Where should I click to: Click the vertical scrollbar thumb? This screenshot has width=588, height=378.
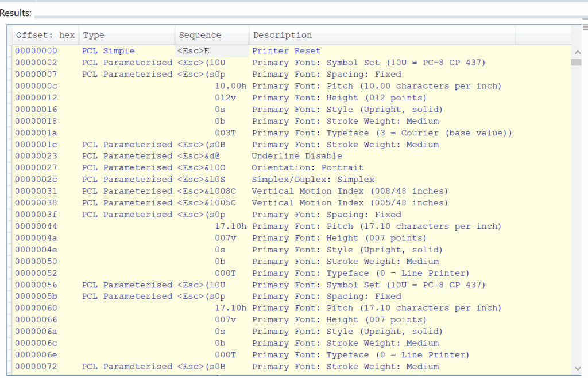click(x=576, y=62)
